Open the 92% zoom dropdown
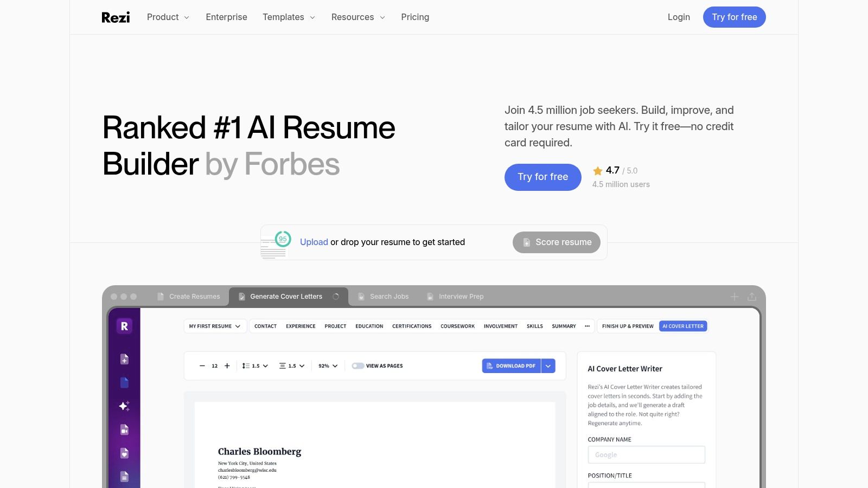The image size is (868, 488). [x=328, y=366]
